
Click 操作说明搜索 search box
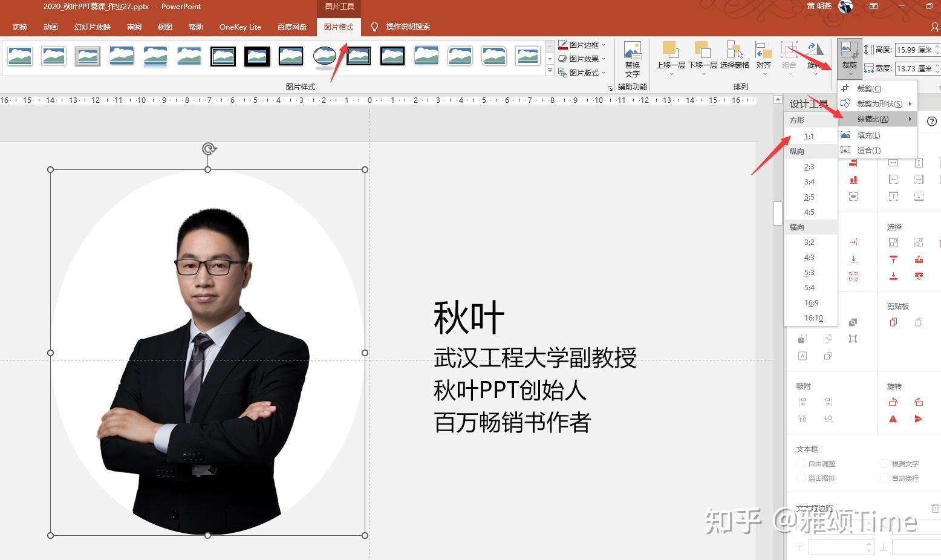point(408,27)
